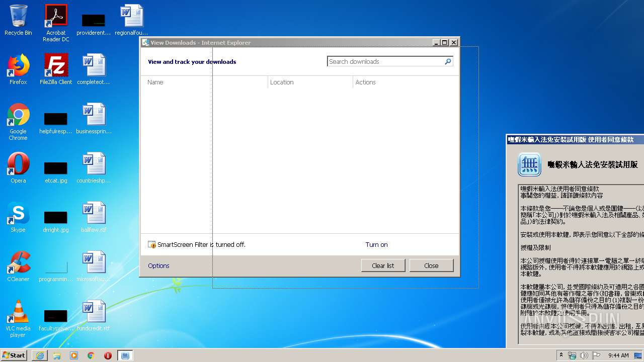Screen dimensions: 644x362
Task: Open the volume speaker tray icon
Action: [584, 355]
